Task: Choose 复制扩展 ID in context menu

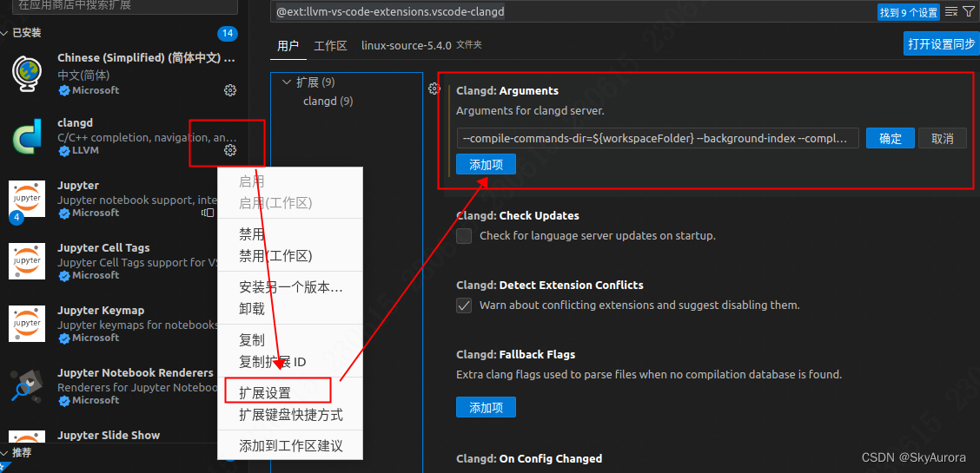Action: pos(273,361)
